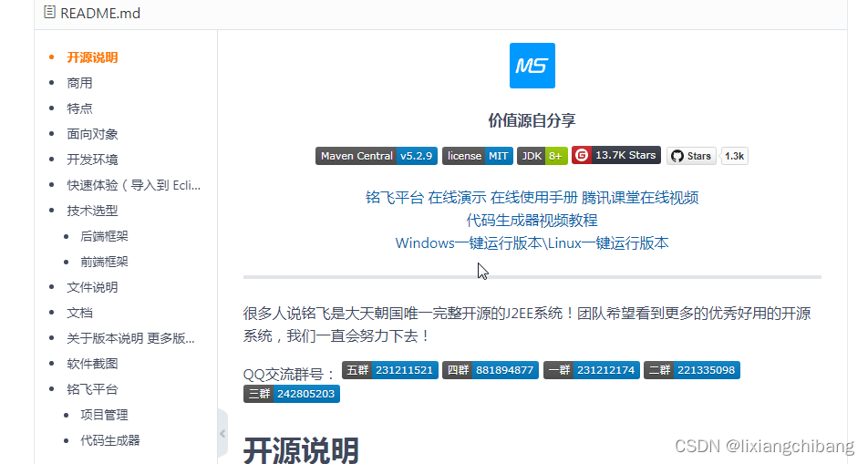Go to 代码生成器 sub-entry in the outline
This screenshot has width=868, height=464.
(110, 440)
